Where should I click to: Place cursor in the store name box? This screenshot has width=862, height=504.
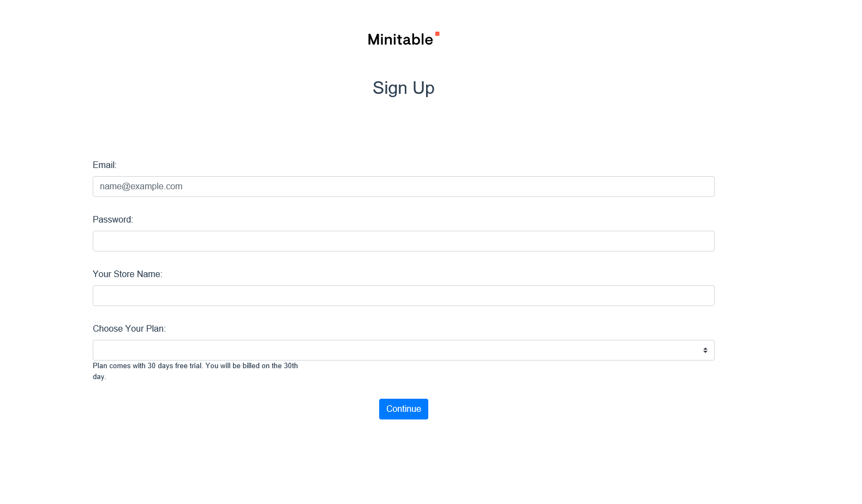pos(404,296)
